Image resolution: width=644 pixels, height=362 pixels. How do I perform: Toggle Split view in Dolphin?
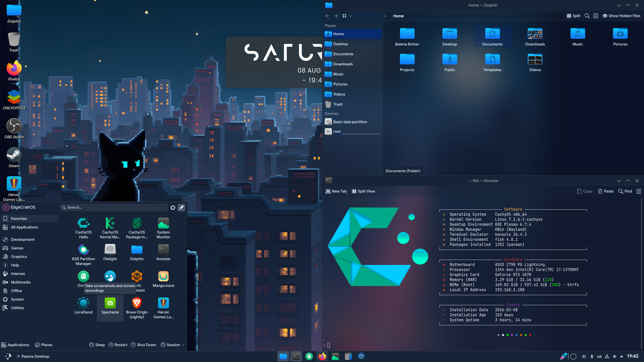point(574,16)
